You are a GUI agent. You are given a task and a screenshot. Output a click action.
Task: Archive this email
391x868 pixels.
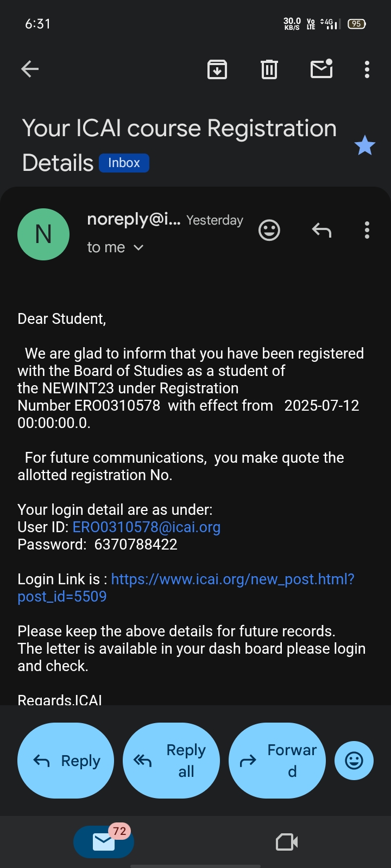click(217, 69)
